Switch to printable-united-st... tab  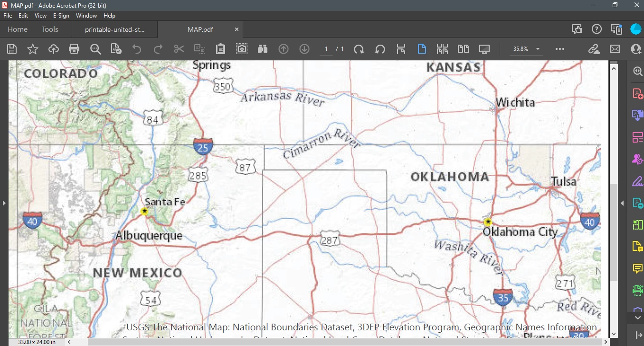click(114, 29)
